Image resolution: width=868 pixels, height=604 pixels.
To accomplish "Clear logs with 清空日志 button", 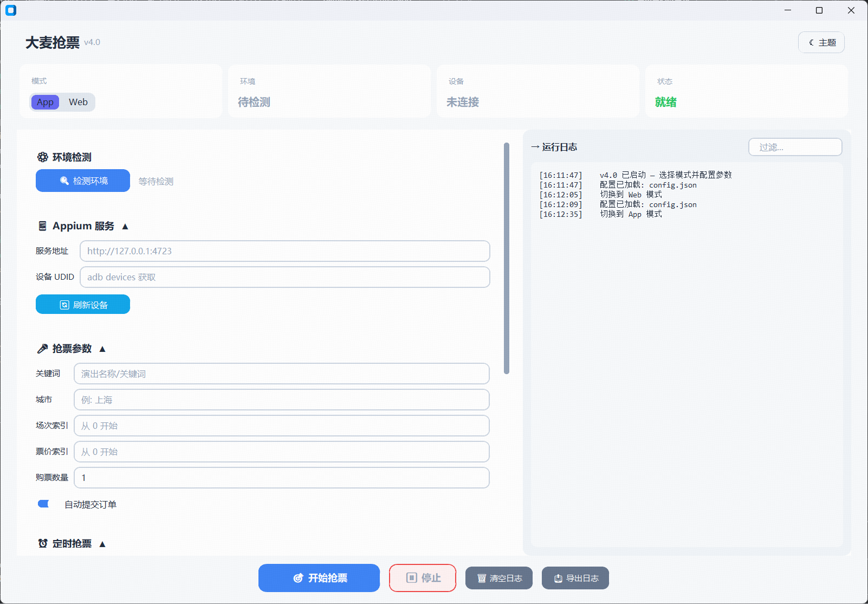I will (499, 578).
